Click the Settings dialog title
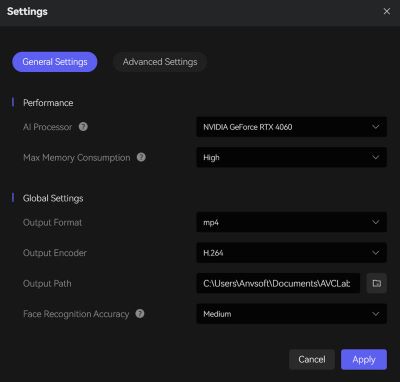The image size is (400, 382). 27,11
